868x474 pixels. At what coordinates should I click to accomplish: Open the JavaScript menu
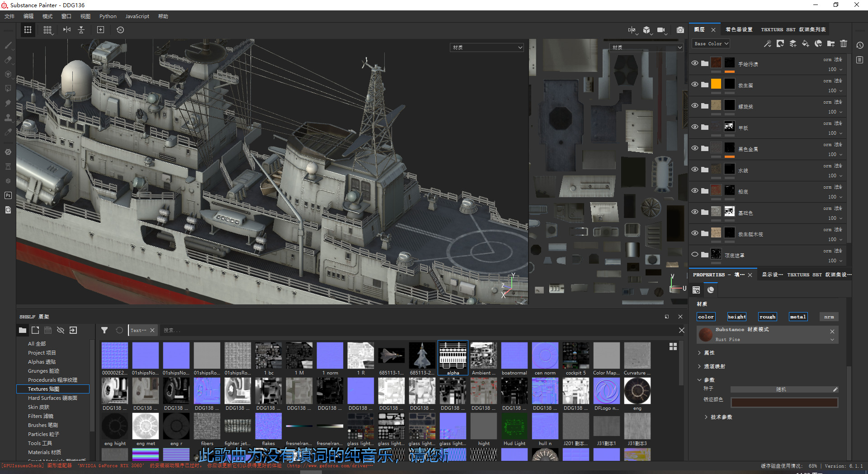click(137, 16)
